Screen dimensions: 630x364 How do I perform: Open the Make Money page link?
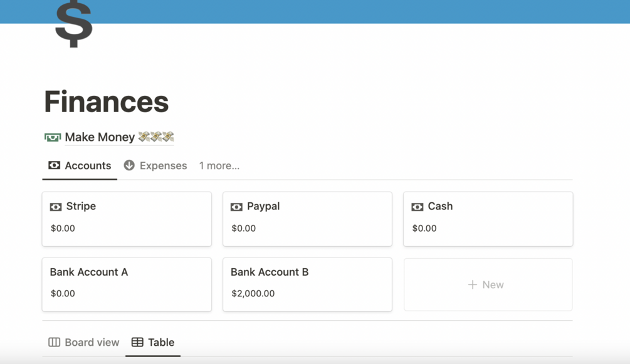[100, 137]
